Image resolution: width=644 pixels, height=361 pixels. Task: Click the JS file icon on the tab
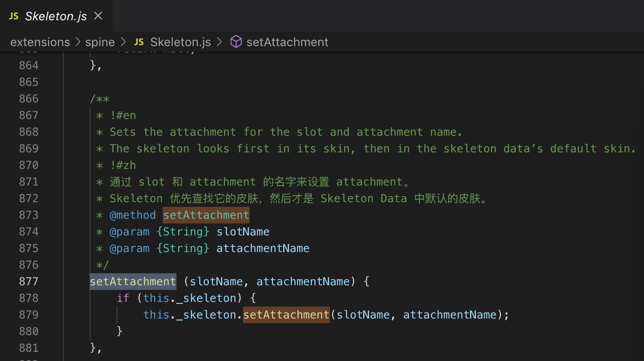[x=14, y=16]
